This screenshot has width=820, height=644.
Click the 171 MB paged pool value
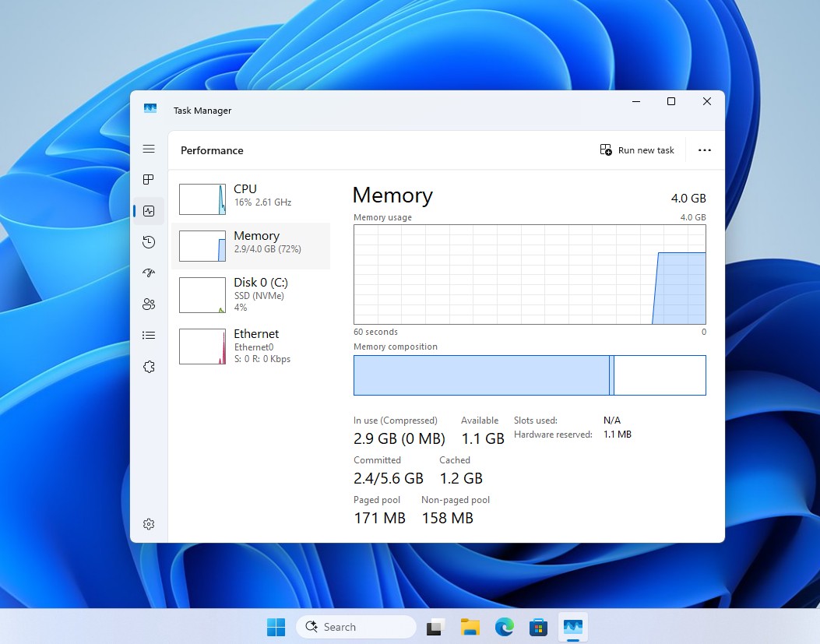pos(380,518)
